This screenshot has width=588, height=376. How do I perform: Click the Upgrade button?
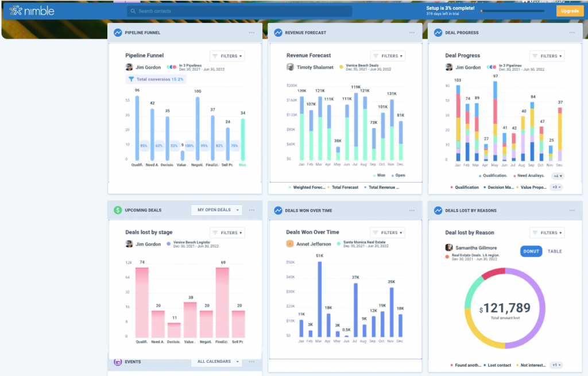[x=570, y=10]
